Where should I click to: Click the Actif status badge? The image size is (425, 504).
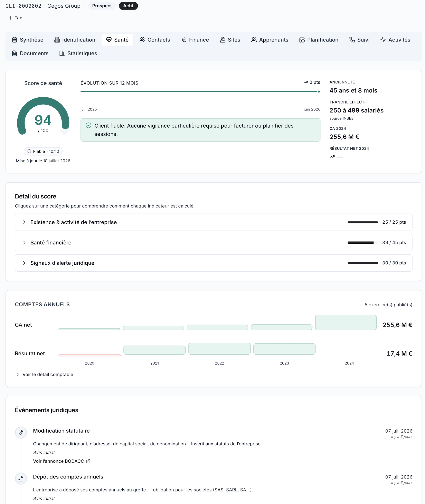[x=128, y=6]
